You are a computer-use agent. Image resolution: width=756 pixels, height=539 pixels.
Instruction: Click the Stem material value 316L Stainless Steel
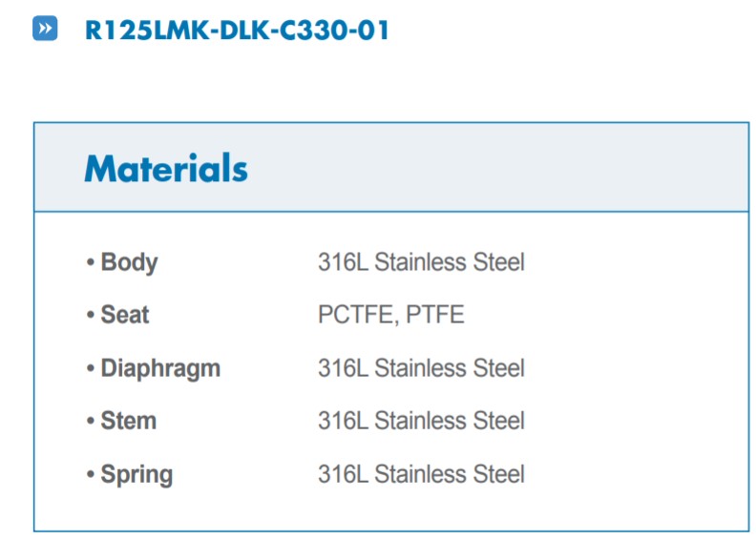421,421
